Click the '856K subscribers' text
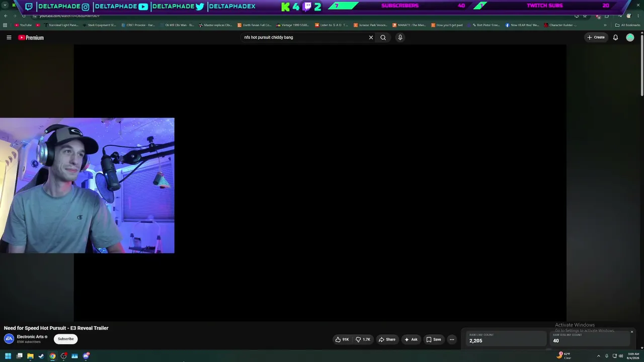644x362 pixels. click(29, 342)
